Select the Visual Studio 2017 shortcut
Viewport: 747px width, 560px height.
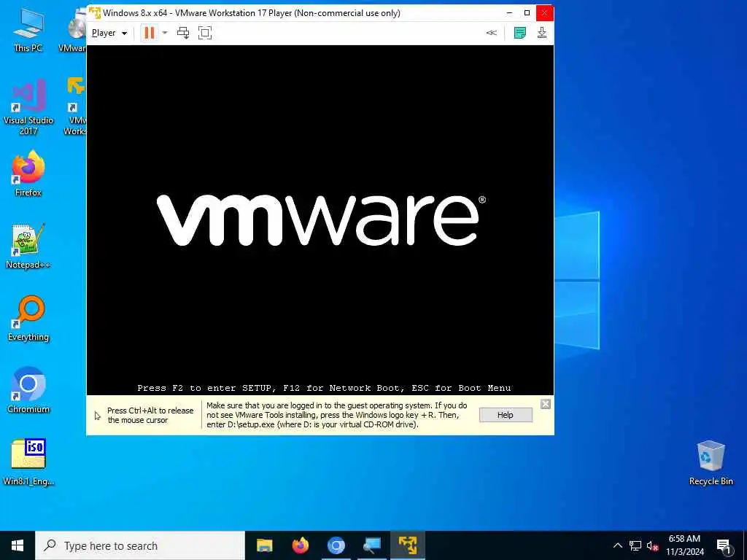(28, 107)
